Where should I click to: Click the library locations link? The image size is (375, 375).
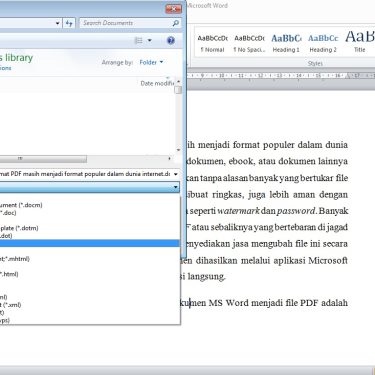click(x=5, y=68)
